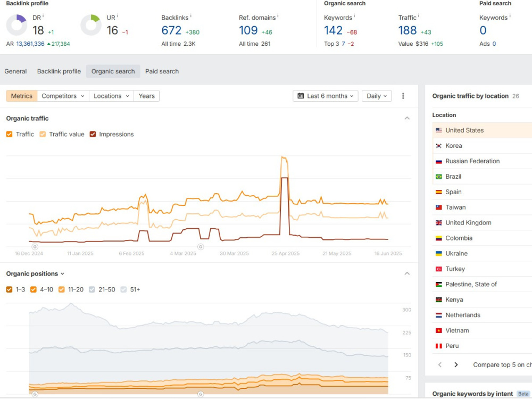Click the DR info icon

(x=43, y=15)
